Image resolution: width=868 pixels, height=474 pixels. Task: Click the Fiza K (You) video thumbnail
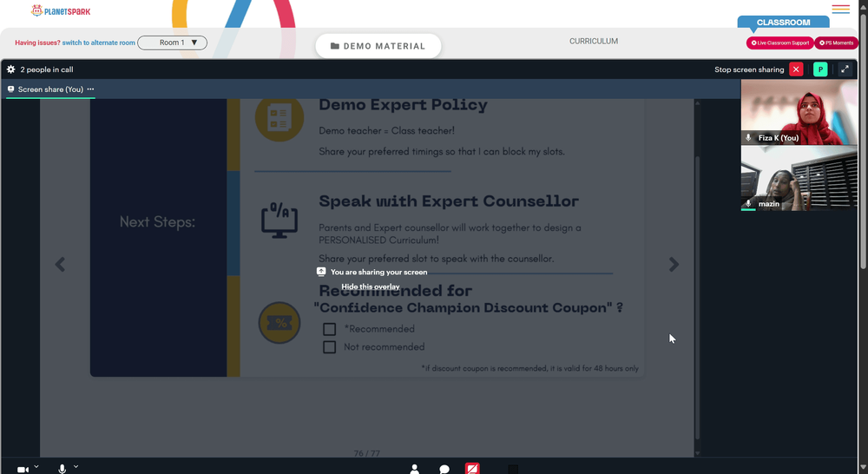pos(799,112)
